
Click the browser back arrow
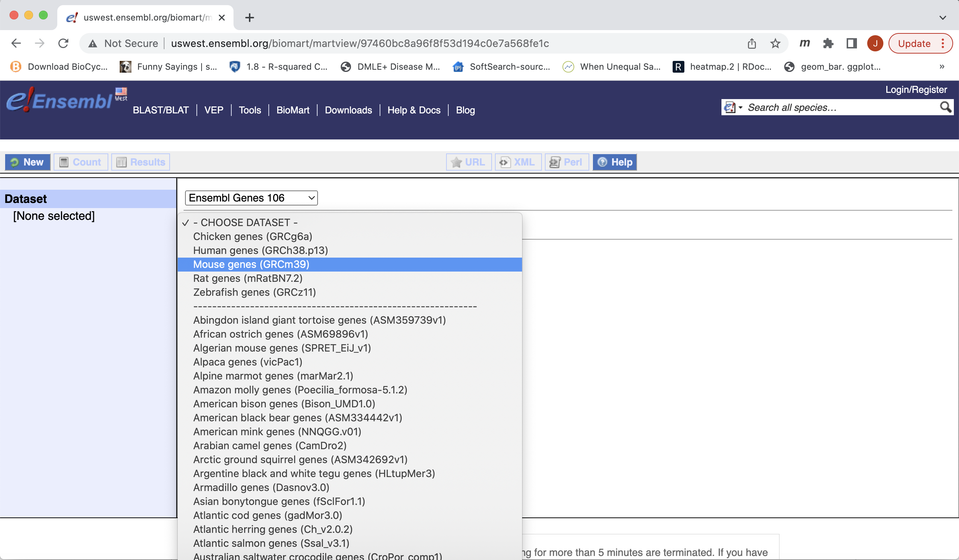tap(16, 43)
